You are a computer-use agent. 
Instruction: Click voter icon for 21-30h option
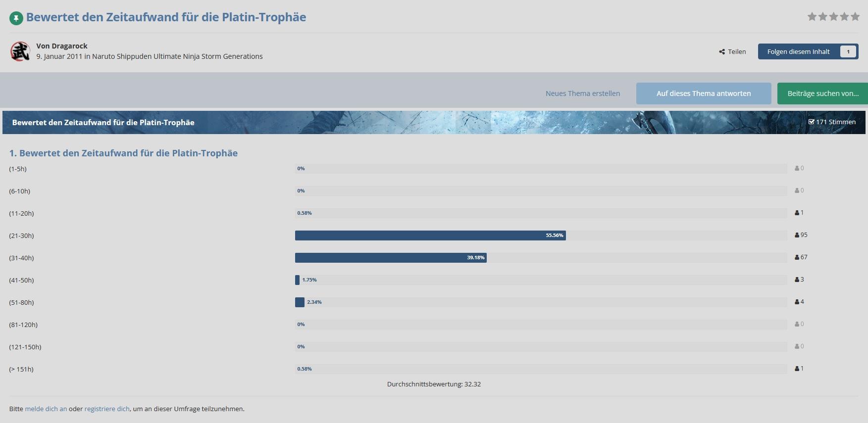tap(797, 235)
